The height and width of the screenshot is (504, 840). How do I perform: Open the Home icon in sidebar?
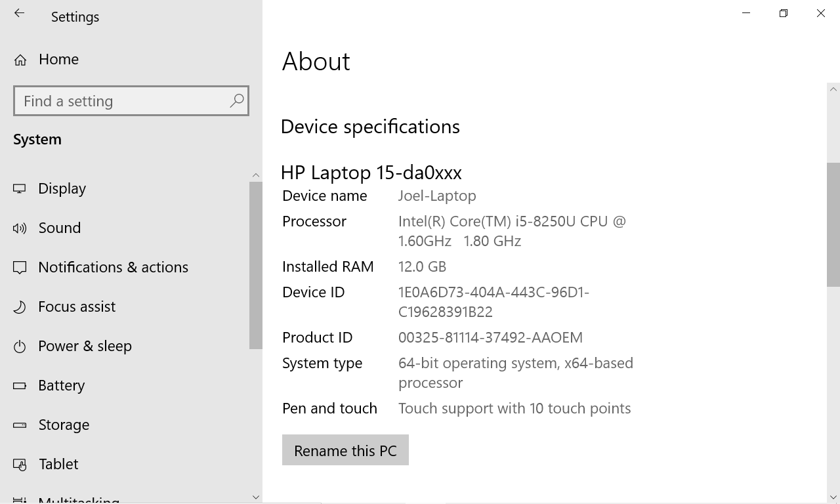[x=20, y=60]
